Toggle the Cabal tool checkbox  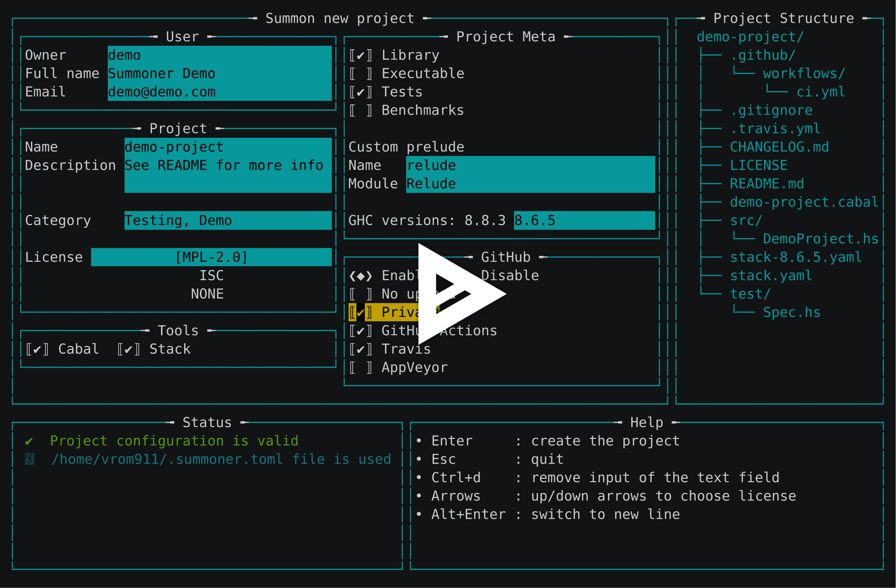37,349
